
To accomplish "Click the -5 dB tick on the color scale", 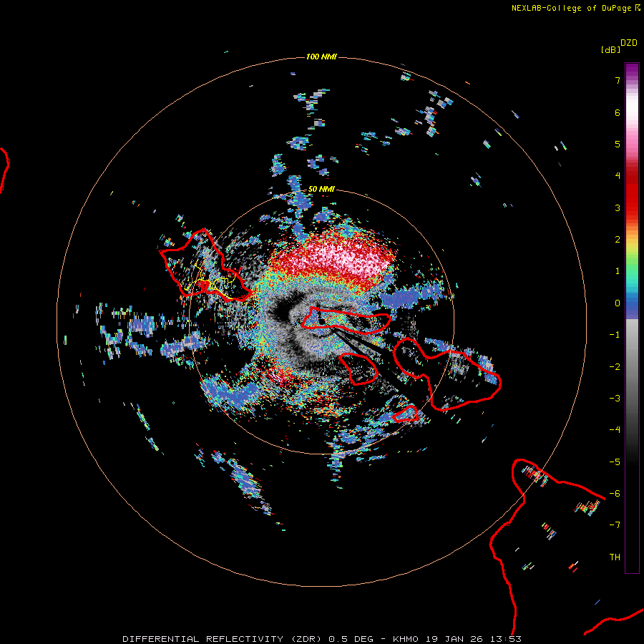I will pyautogui.click(x=615, y=462).
